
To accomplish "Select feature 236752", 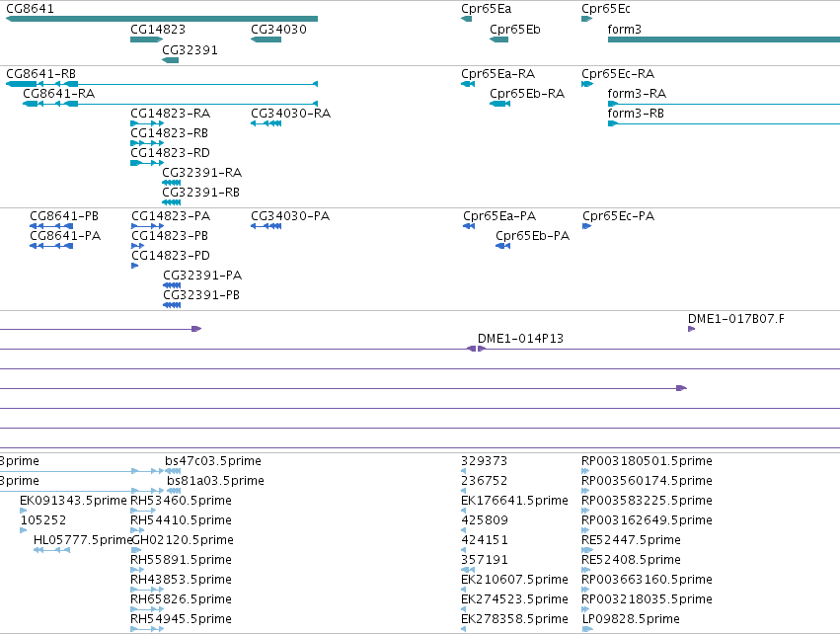I will pos(463,491).
